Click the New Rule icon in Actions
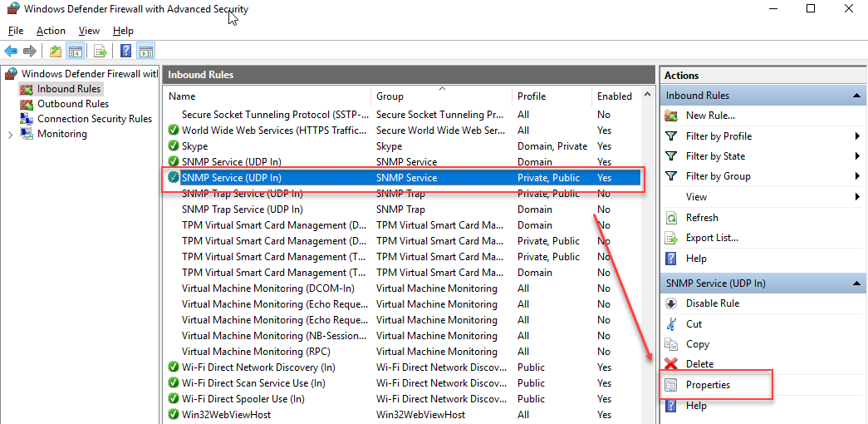 (x=671, y=116)
